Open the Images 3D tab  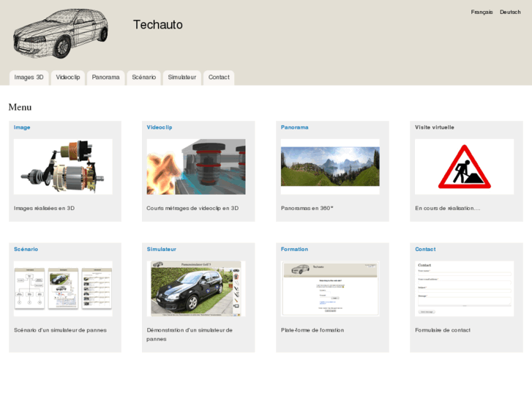(29, 78)
